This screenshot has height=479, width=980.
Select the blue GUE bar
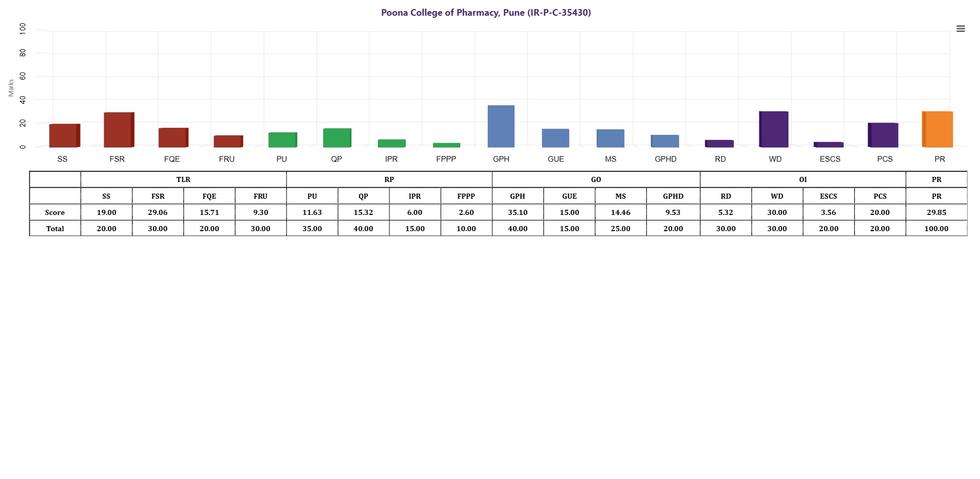pos(556,138)
